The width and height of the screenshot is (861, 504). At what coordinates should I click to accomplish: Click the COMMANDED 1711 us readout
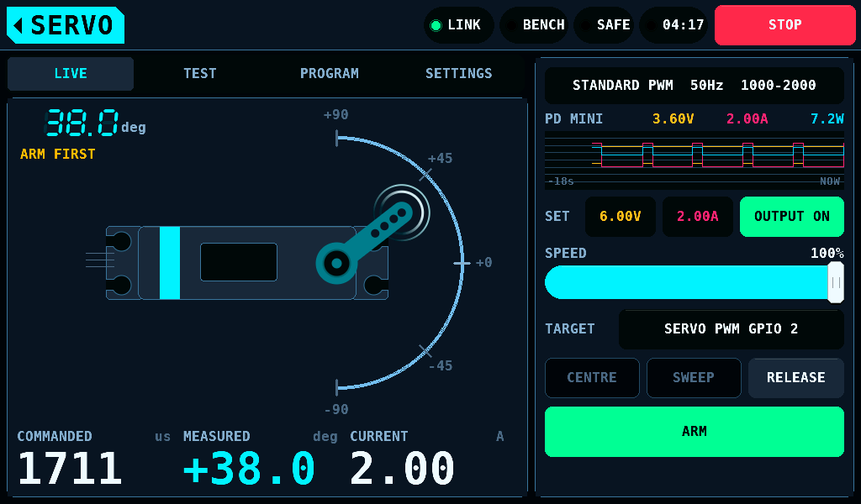coord(94,459)
